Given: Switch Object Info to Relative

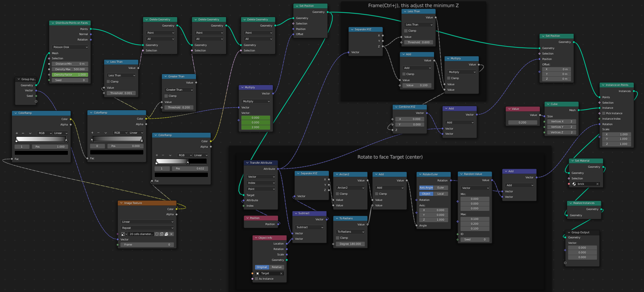Looking at the screenshot, I should point(277,267).
